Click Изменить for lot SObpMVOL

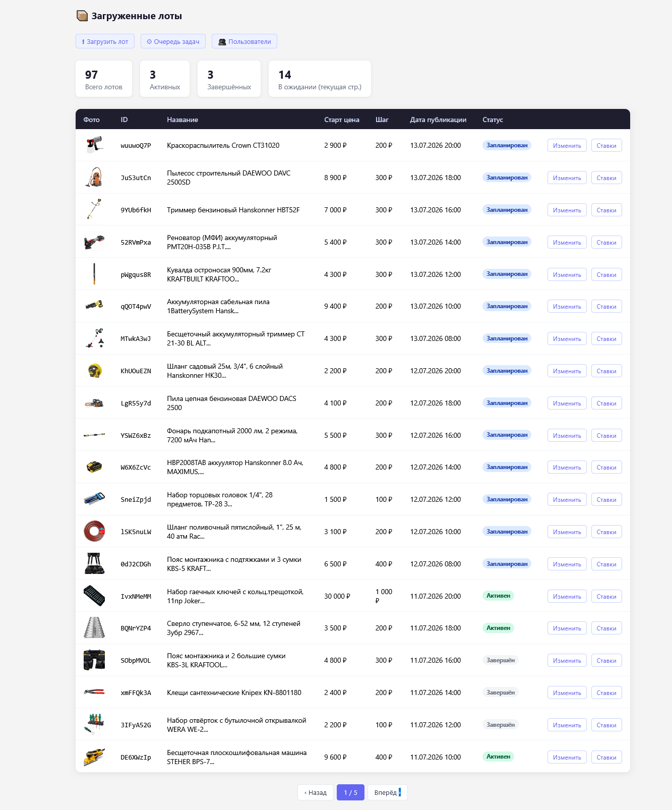click(567, 660)
